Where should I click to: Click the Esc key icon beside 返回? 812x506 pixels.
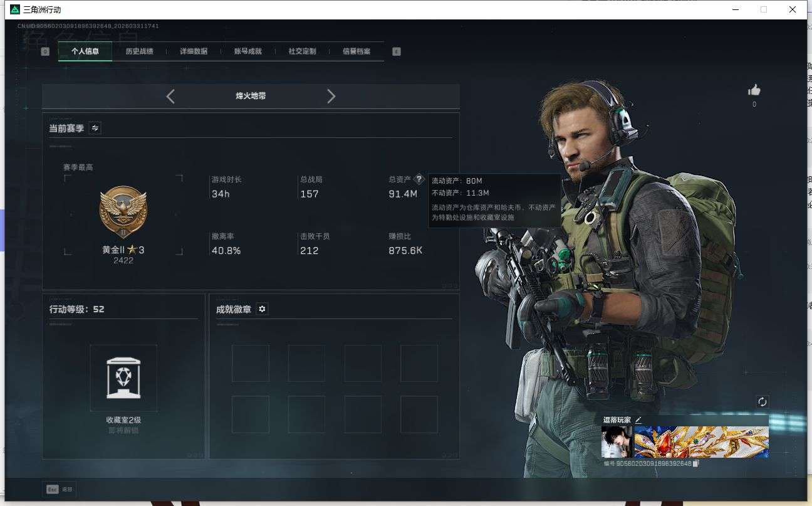pos(53,489)
